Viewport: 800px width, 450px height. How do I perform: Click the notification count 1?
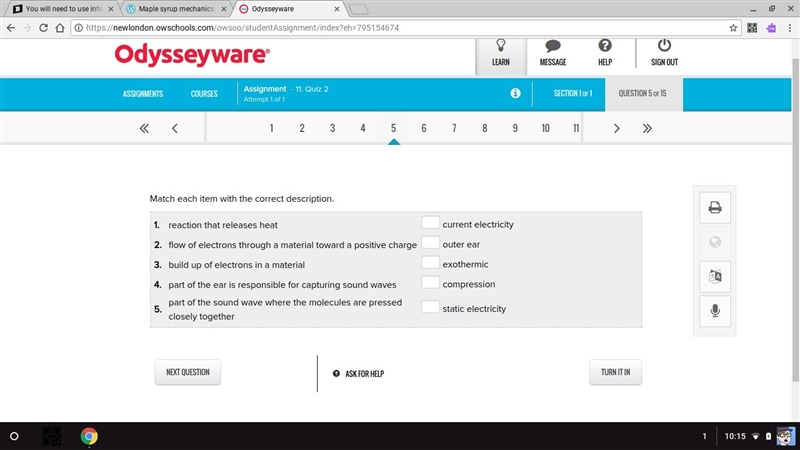(x=705, y=436)
